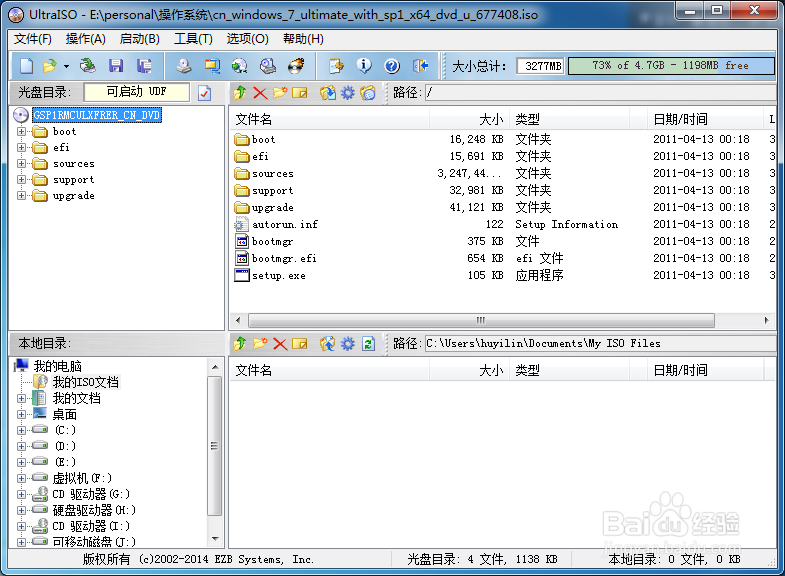Expand the (C:) drive node
The height and width of the screenshot is (576, 785).
click(21, 430)
